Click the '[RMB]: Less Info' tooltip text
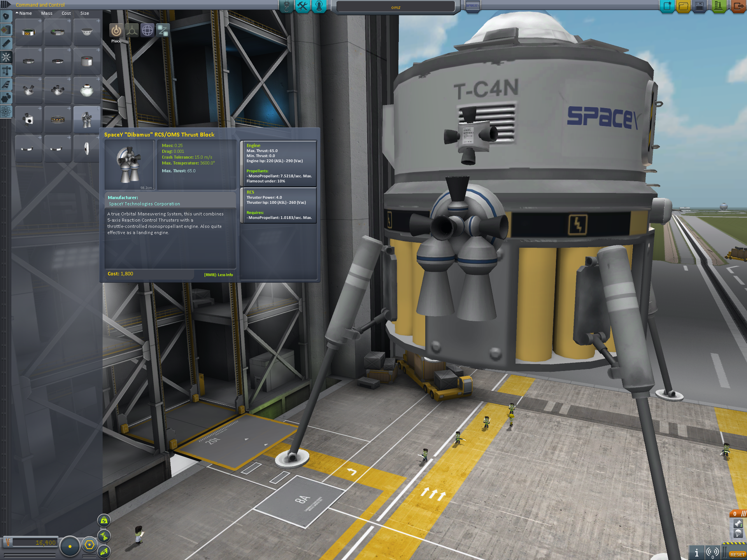The height and width of the screenshot is (560, 747). pos(219,275)
